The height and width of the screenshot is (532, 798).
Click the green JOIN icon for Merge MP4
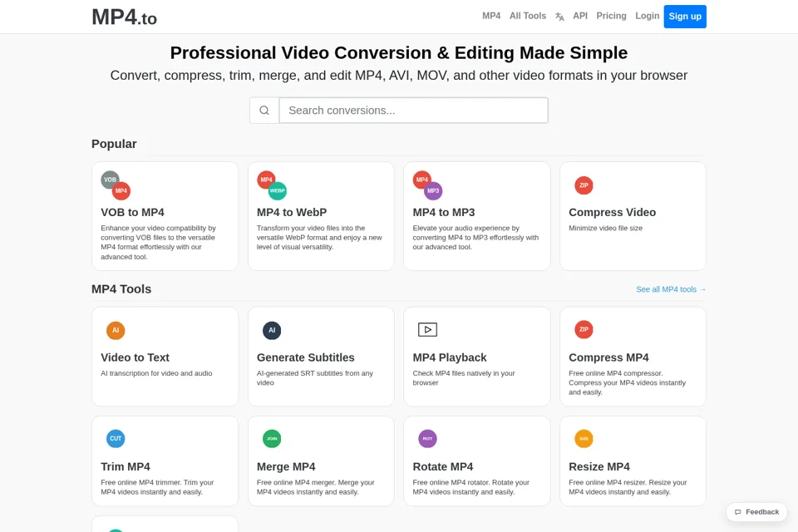pyautogui.click(x=272, y=439)
